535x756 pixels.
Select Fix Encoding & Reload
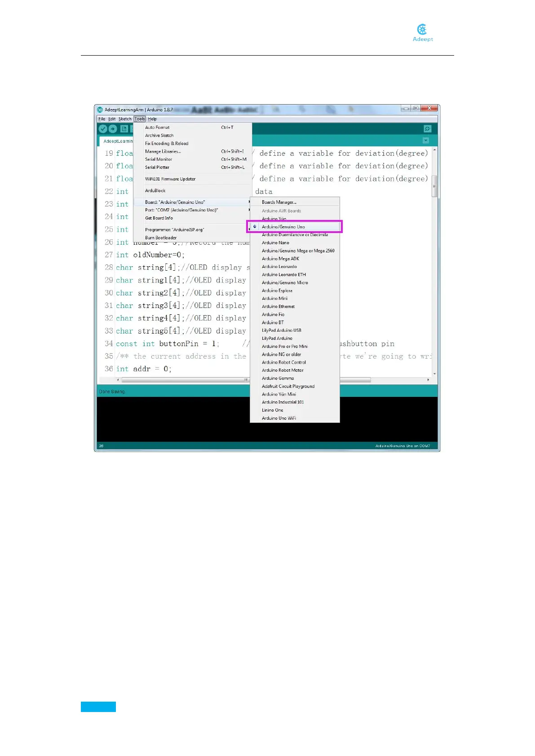pos(192,144)
